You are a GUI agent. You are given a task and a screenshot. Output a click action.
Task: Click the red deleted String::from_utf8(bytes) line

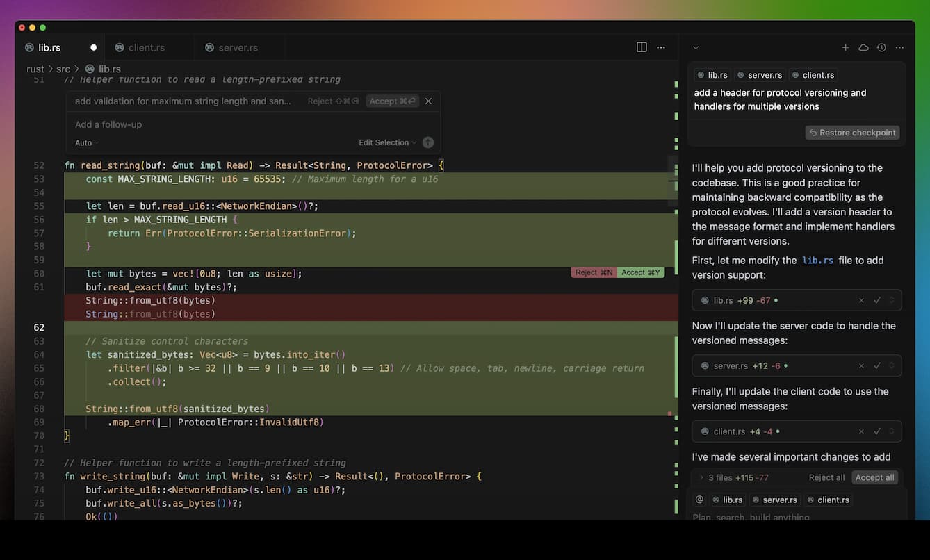(x=150, y=301)
